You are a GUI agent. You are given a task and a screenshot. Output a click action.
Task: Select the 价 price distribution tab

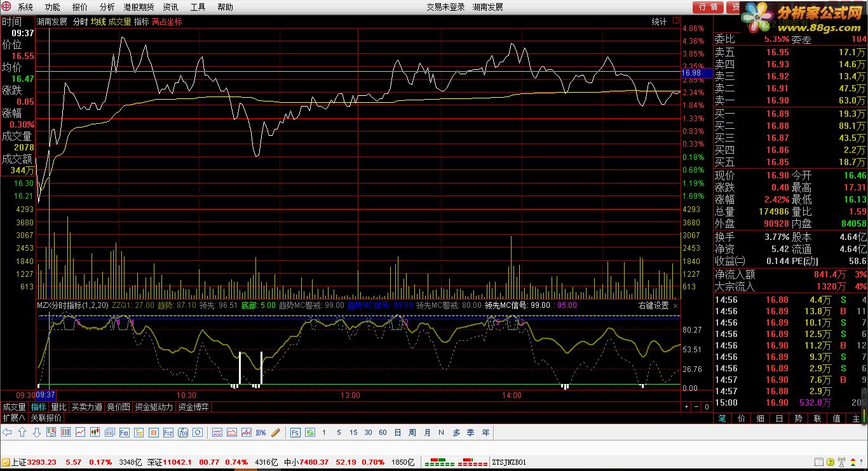741,418
